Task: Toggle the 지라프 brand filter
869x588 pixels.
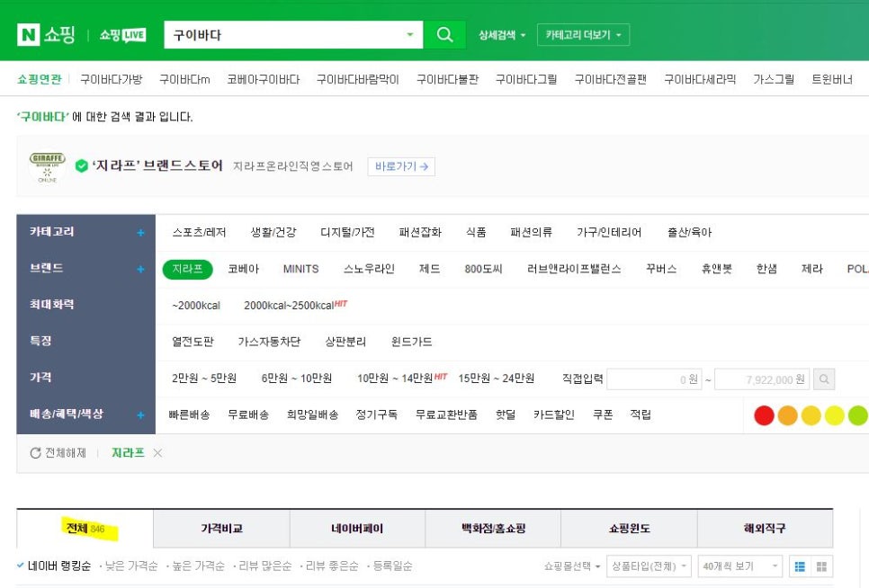Action: (187, 269)
